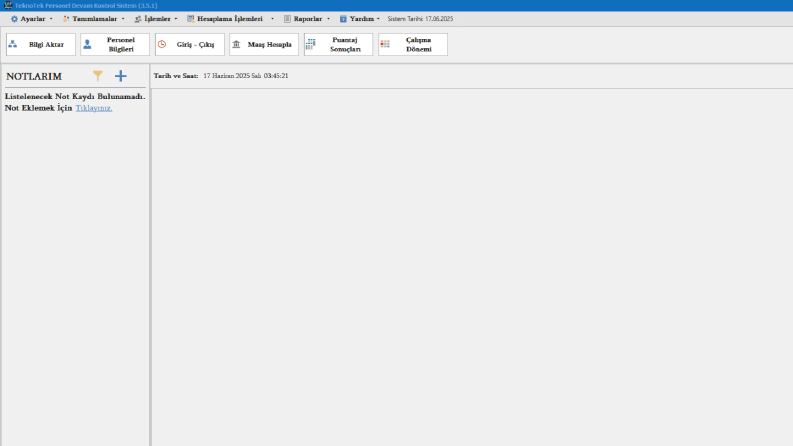Open the Hesaplama İşlemleri menu
This screenshot has width=793, height=446.
tap(231, 19)
